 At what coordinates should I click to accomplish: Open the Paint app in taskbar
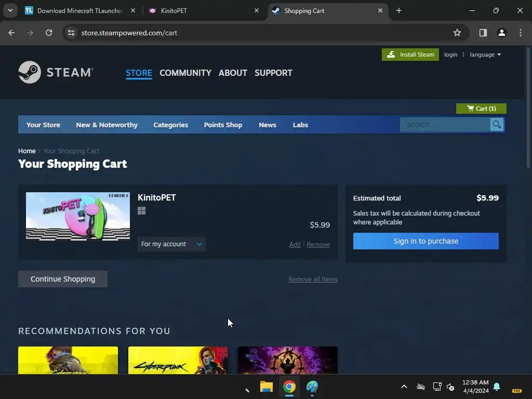[312, 387]
